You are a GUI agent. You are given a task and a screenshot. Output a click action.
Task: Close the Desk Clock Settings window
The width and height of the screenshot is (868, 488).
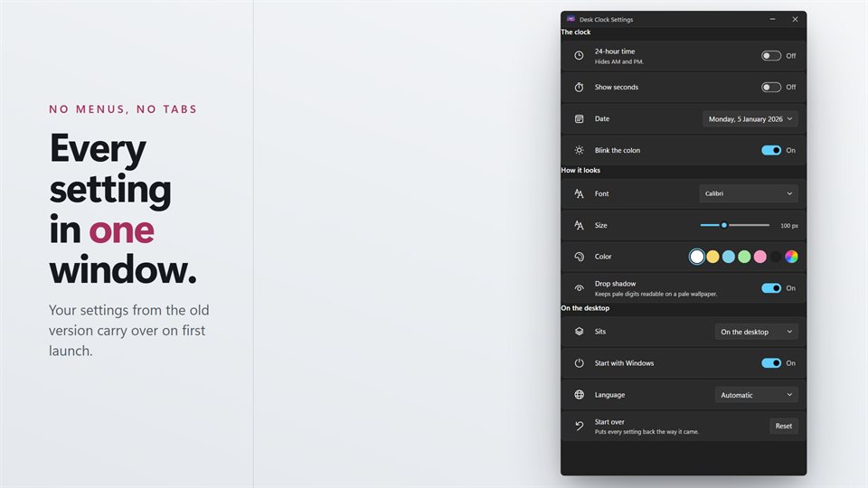pyautogui.click(x=795, y=19)
